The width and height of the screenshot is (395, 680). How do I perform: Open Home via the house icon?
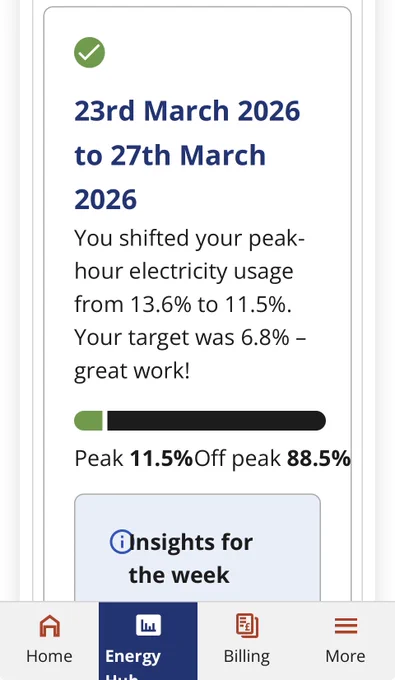(49, 626)
